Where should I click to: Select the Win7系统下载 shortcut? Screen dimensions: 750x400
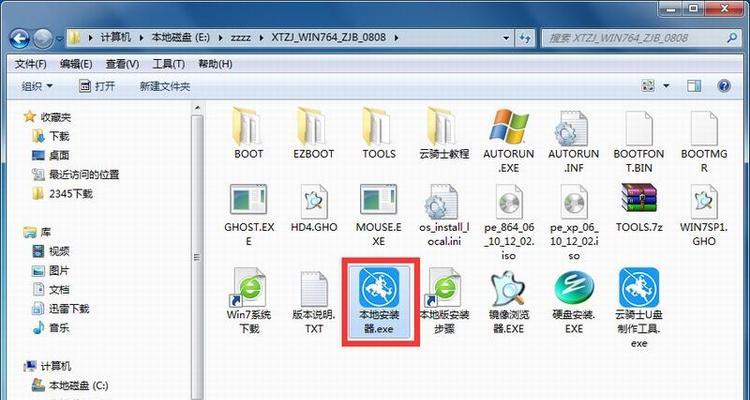(x=249, y=300)
